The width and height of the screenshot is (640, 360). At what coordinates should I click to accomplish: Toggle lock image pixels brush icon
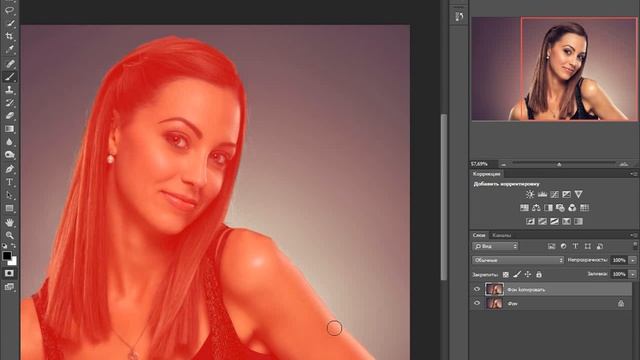(517, 275)
